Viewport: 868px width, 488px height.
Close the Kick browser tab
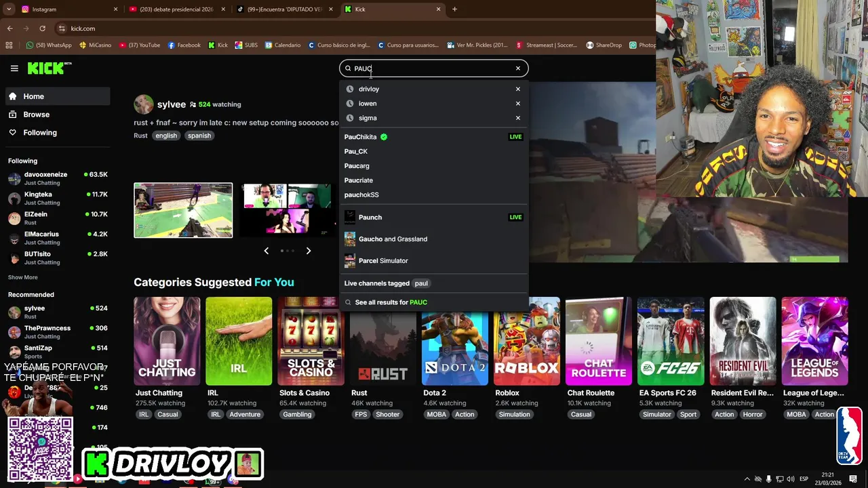[438, 9]
